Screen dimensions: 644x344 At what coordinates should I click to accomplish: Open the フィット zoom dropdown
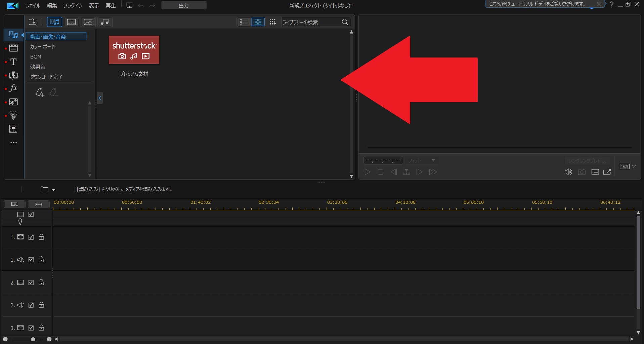tap(422, 160)
